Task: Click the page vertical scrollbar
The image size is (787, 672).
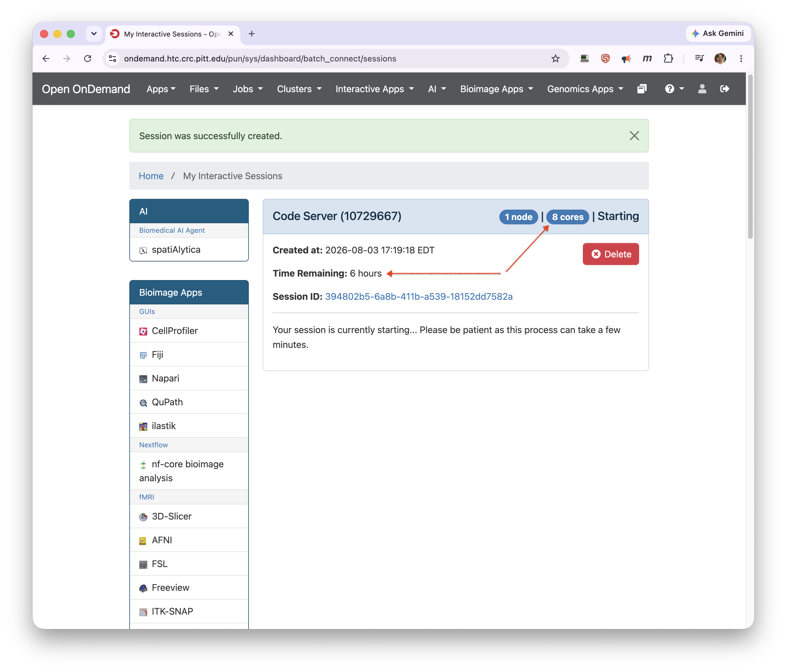Action: coord(750,157)
